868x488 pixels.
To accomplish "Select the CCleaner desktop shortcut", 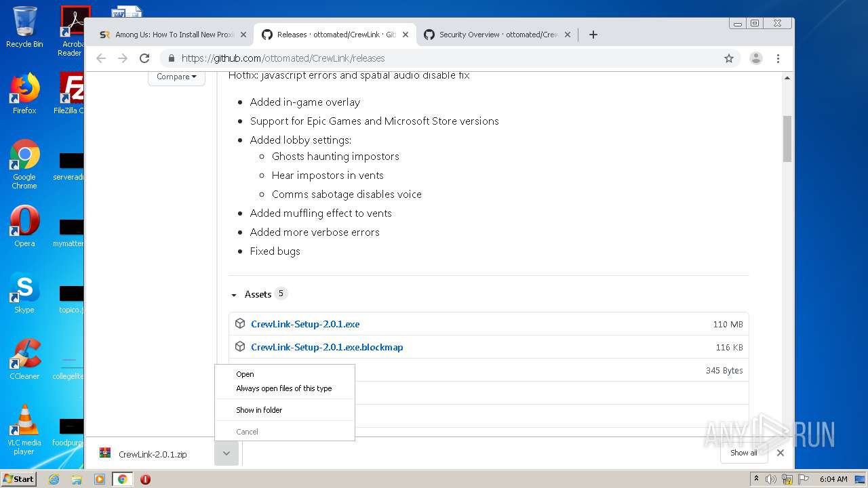I will 24,359.
